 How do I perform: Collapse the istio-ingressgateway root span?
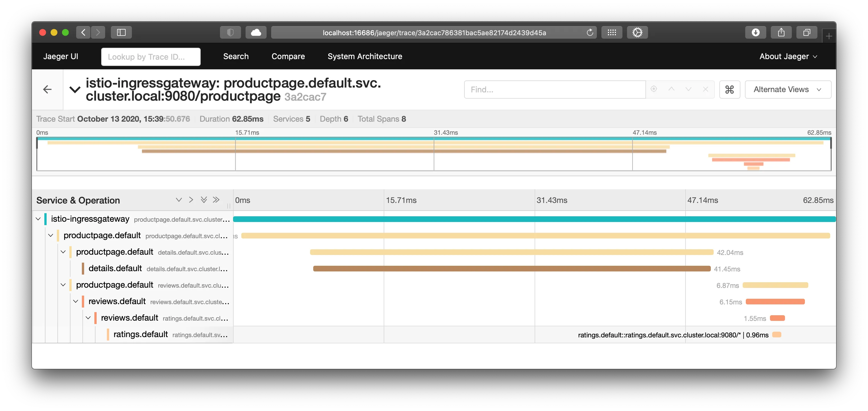[38, 219]
